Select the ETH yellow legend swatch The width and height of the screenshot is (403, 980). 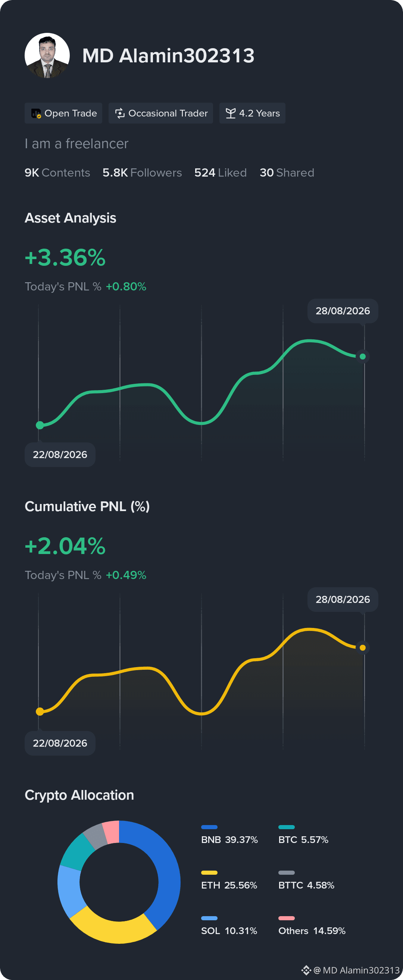tap(209, 873)
